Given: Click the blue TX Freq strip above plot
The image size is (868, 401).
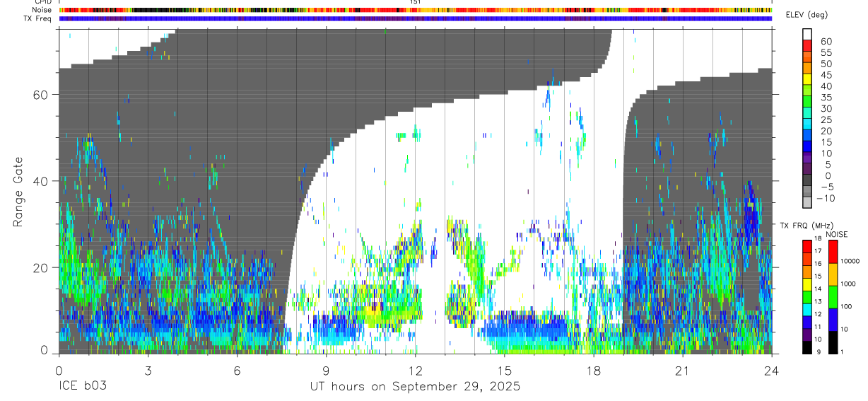Looking at the screenshot, I should [x=416, y=18].
